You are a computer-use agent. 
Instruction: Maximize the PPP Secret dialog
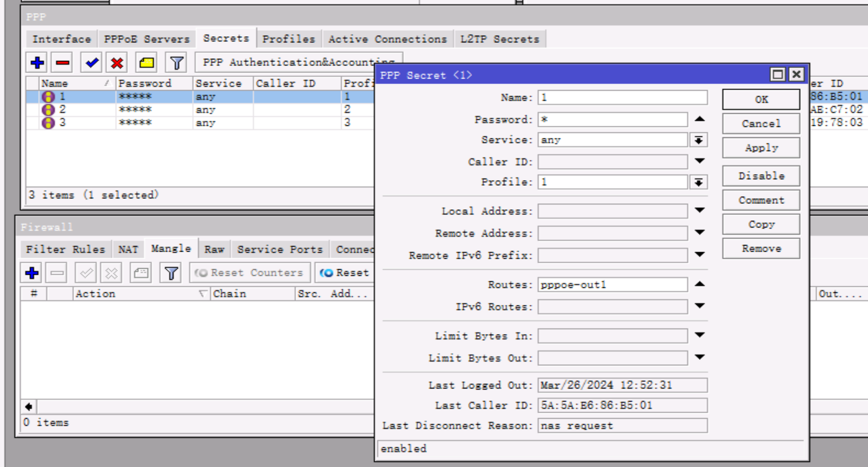(777, 74)
